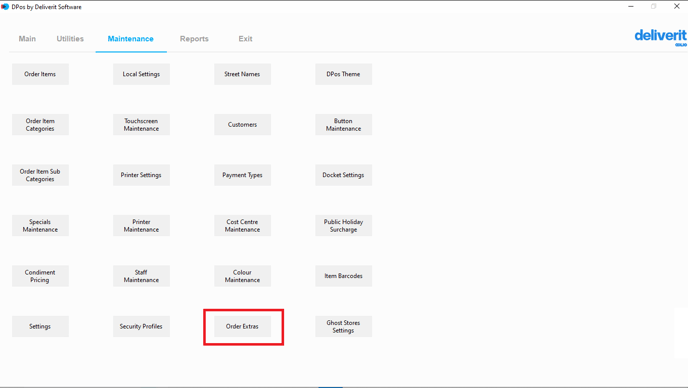Open the Customers button
The image size is (688, 388).
tap(242, 125)
